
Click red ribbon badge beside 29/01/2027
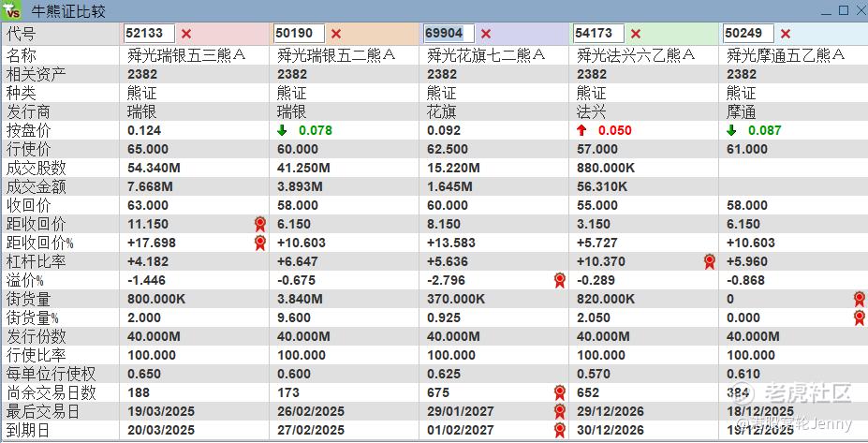click(560, 411)
